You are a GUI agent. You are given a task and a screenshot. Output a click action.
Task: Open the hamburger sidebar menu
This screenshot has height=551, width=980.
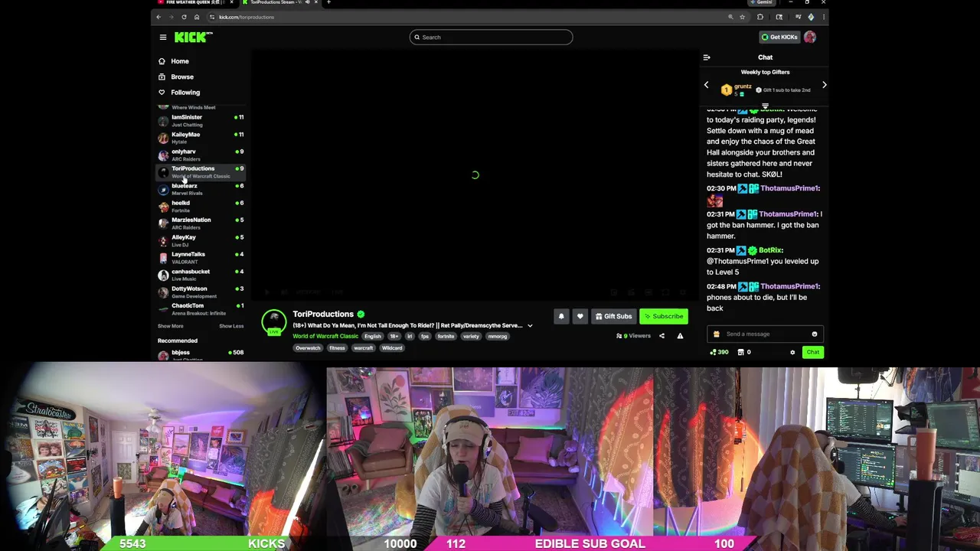click(x=163, y=37)
